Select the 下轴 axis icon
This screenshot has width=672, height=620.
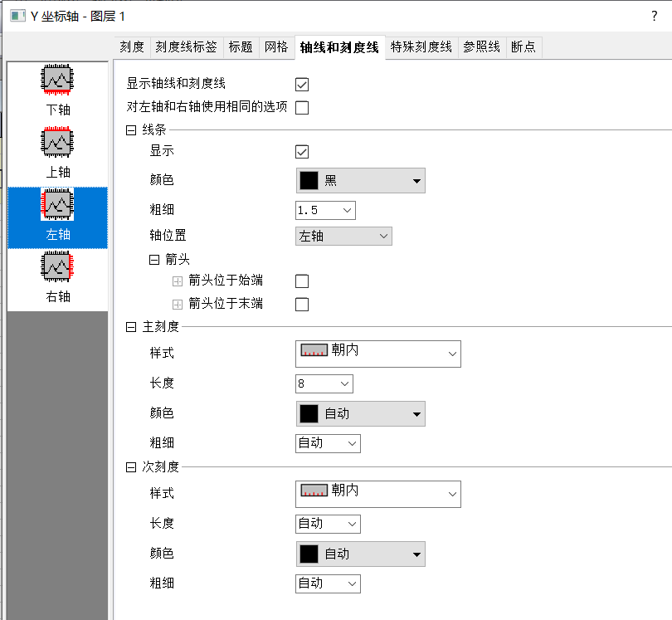click(x=56, y=81)
